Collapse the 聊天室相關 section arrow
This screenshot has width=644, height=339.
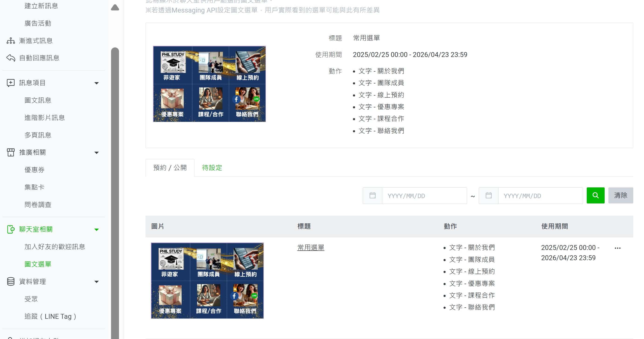point(96,230)
